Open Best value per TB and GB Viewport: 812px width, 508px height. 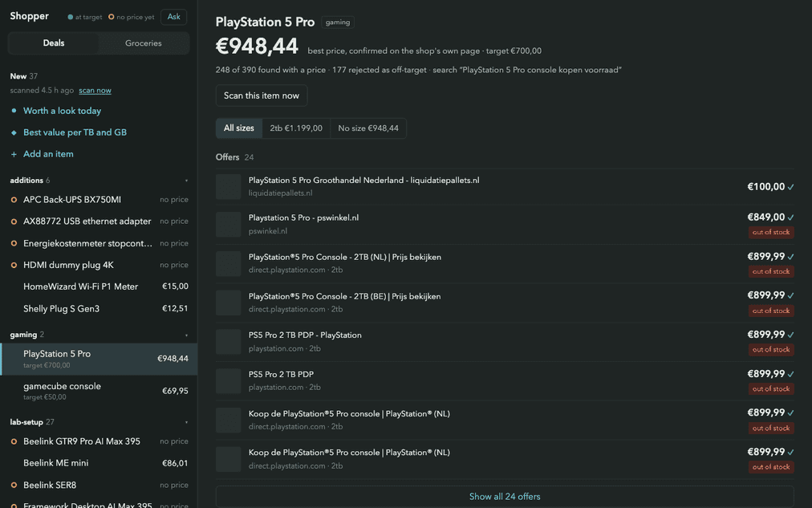click(75, 132)
